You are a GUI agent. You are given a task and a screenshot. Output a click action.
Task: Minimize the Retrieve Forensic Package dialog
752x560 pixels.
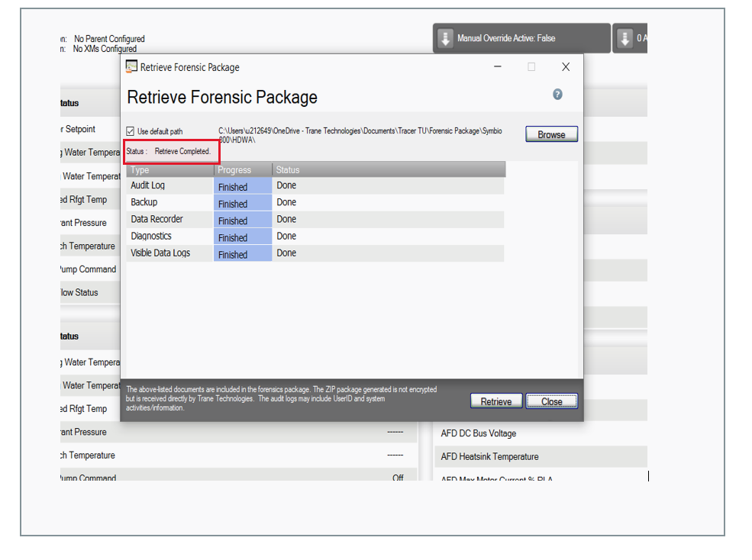(498, 66)
